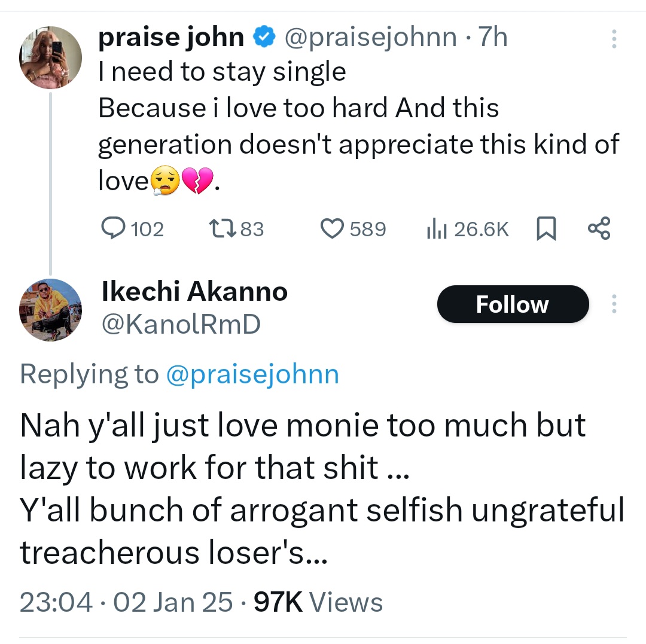Screen dimensions: 646x644
Task: Open the @KanolRmD handle
Action: 182,323
